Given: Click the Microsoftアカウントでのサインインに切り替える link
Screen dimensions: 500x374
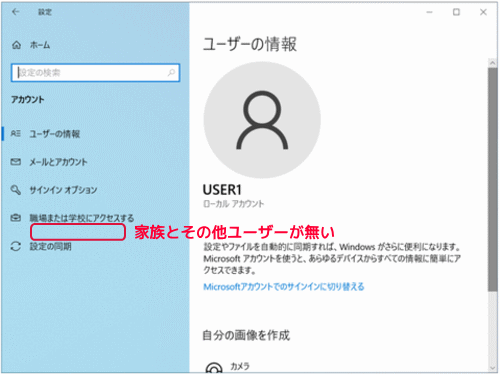Looking at the screenshot, I should click(284, 287).
